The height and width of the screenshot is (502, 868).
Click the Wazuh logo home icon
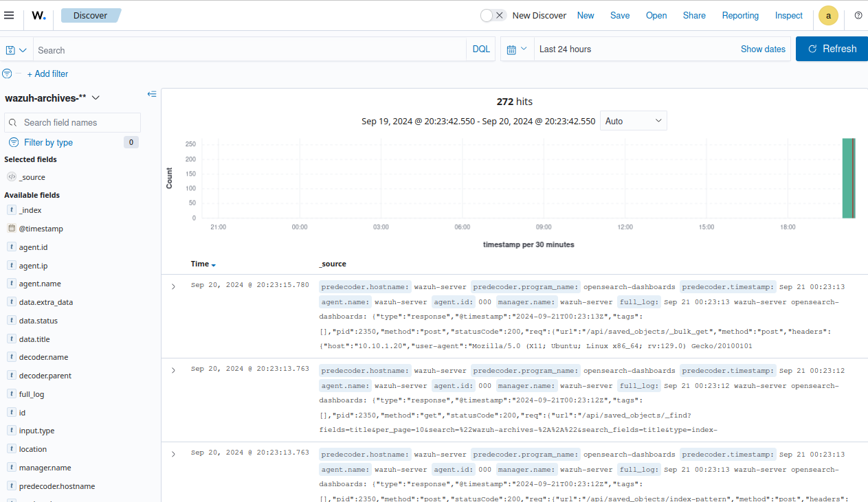pyautogui.click(x=39, y=15)
